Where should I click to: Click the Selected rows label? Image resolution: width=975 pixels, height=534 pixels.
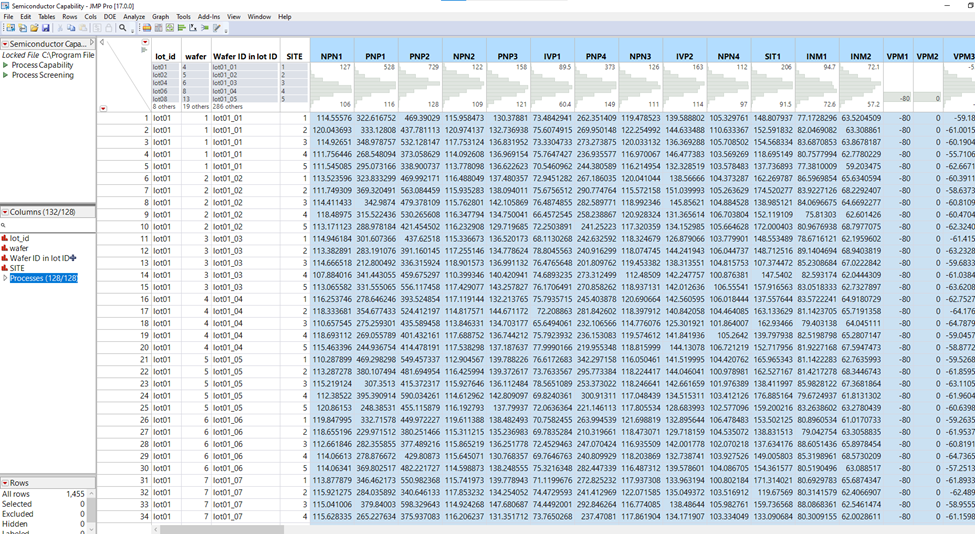click(x=17, y=504)
